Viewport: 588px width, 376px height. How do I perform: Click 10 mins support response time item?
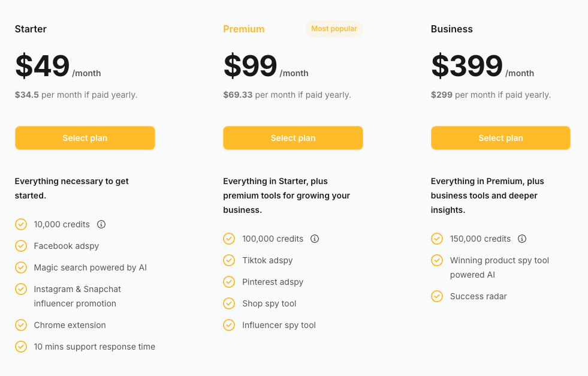[x=95, y=347]
